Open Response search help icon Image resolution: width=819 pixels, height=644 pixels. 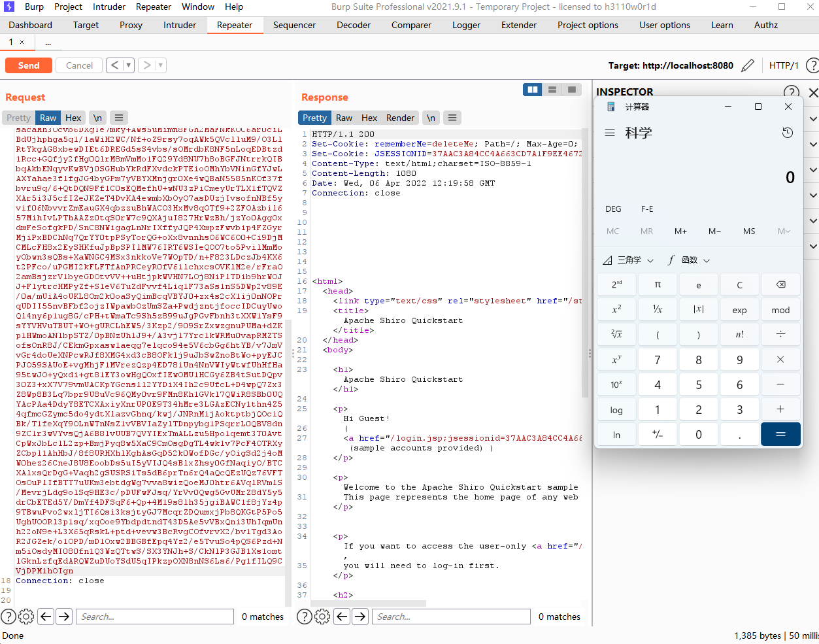pyautogui.click(x=305, y=617)
